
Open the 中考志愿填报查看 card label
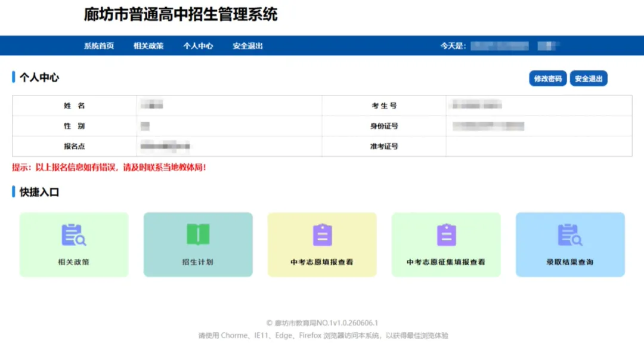[x=322, y=262]
